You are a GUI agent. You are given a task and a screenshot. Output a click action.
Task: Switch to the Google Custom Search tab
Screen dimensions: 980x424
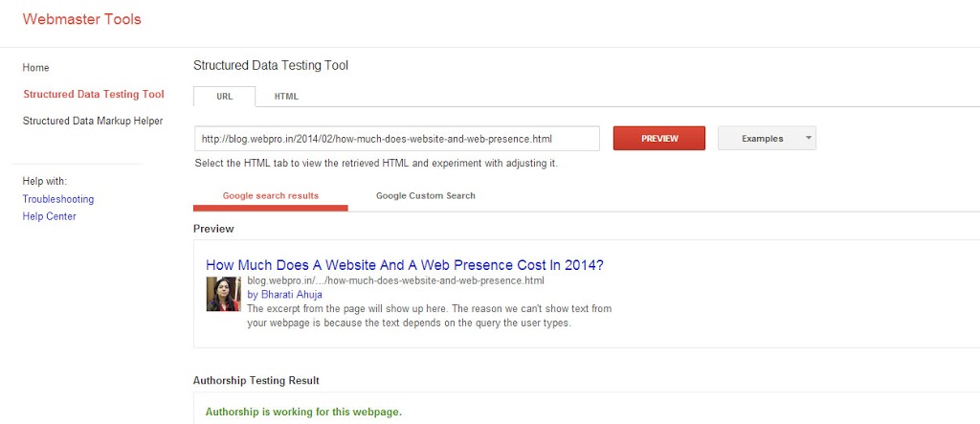[425, 196]
